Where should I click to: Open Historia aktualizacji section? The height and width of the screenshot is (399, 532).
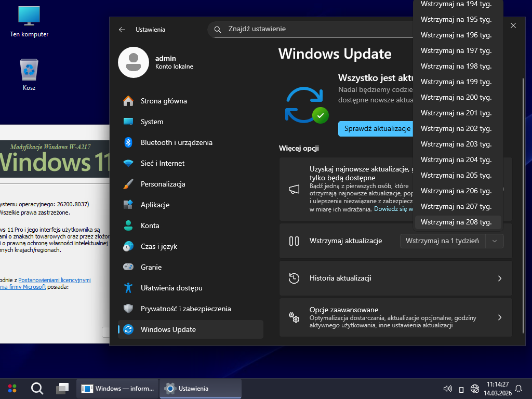coord(395,278)
